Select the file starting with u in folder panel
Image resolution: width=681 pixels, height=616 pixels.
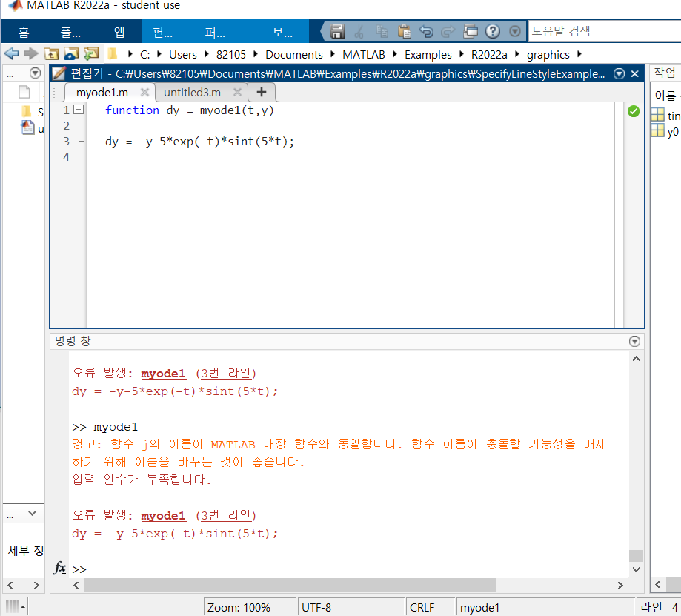(x=33, y=128)
